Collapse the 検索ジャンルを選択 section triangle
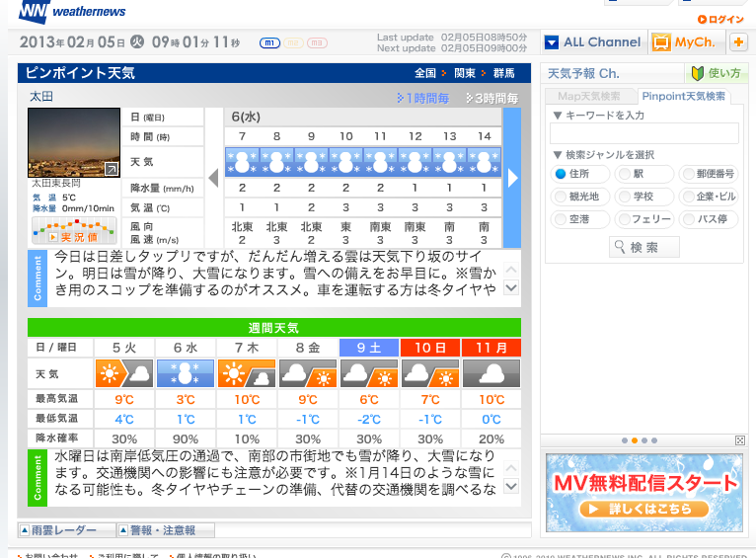756x558 pixels. [x=558, y=155]
